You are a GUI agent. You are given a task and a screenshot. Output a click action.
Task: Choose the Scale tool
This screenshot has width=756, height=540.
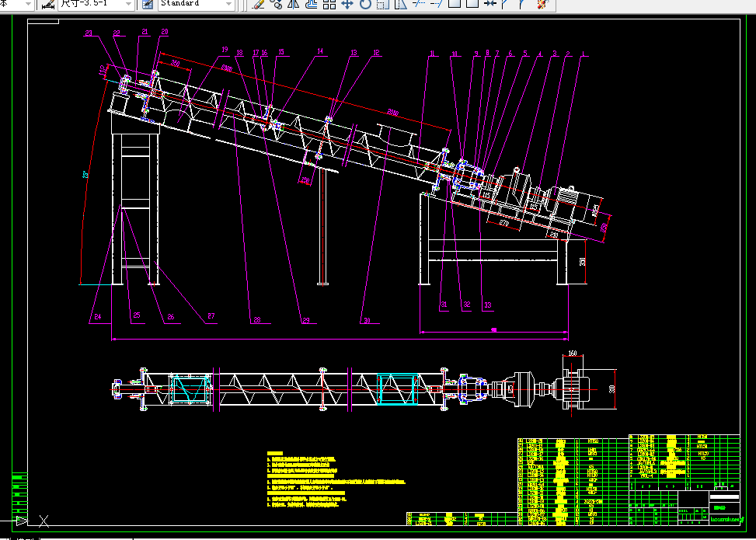(383, 5)
